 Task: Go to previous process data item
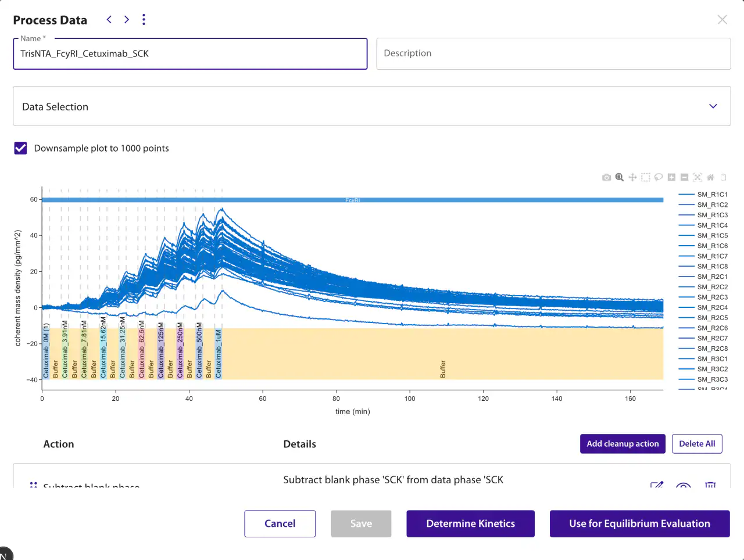pyautogui.click(x=109, y=20)
